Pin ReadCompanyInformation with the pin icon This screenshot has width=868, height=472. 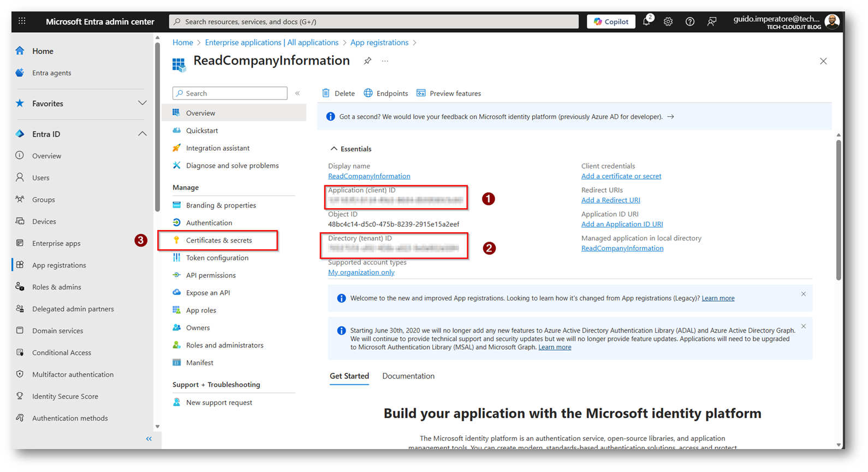click(367, 61)
